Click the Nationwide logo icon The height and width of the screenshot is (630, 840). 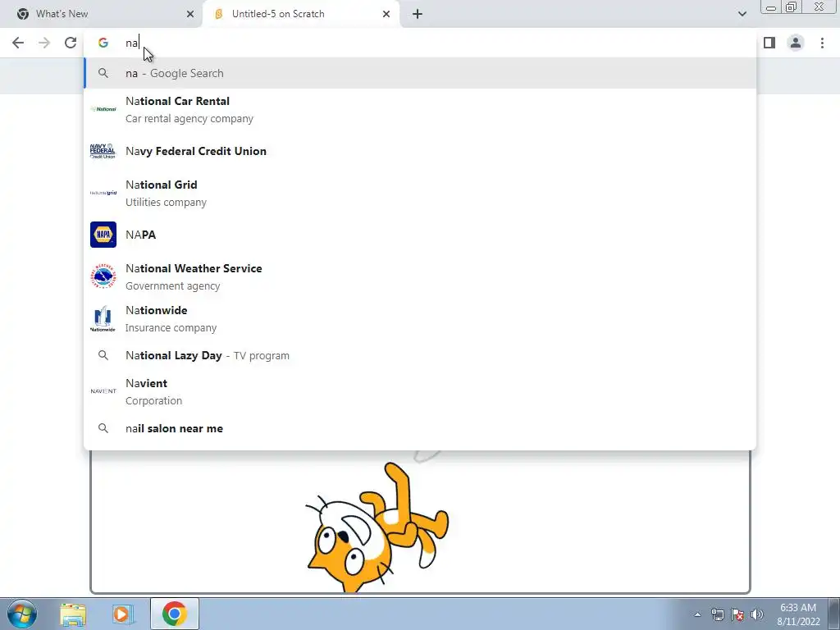click(103, 319)
